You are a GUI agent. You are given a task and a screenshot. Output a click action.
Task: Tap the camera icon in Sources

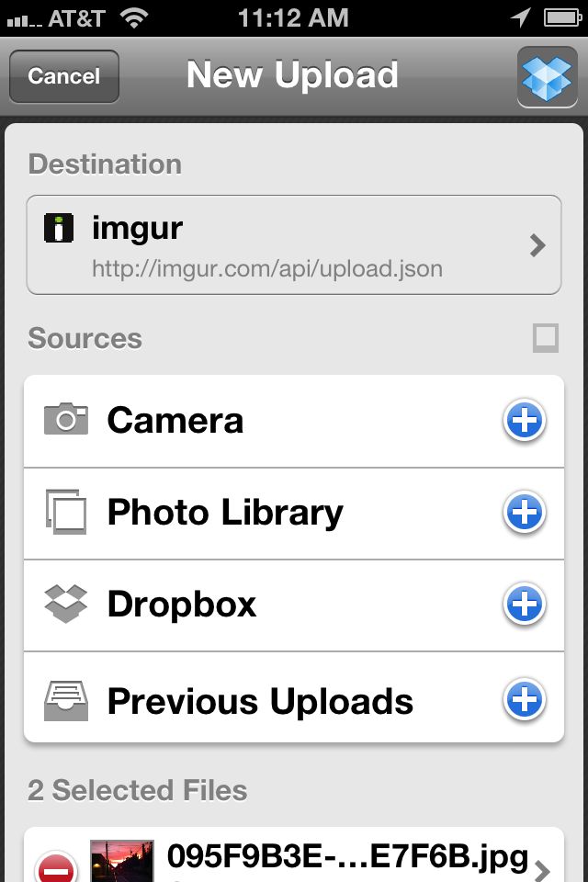click(x=66, y=419)
